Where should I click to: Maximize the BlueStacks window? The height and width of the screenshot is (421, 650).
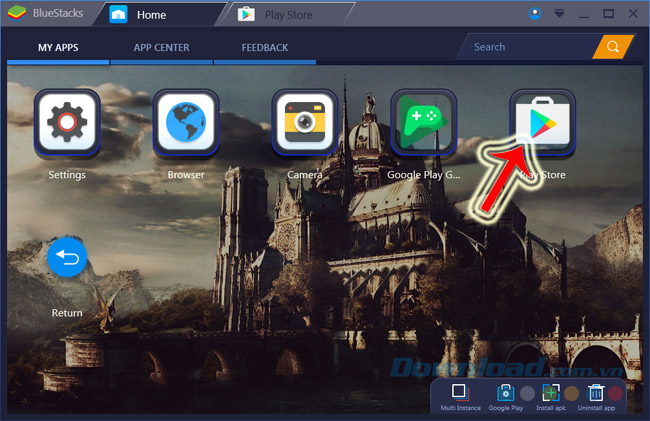pyautogui.click(x=609, y=14)
